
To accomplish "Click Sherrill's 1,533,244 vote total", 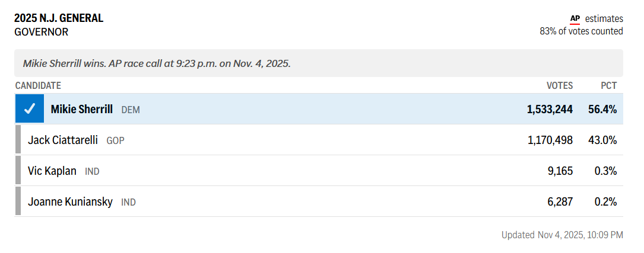I will click(x=550, y=110).
